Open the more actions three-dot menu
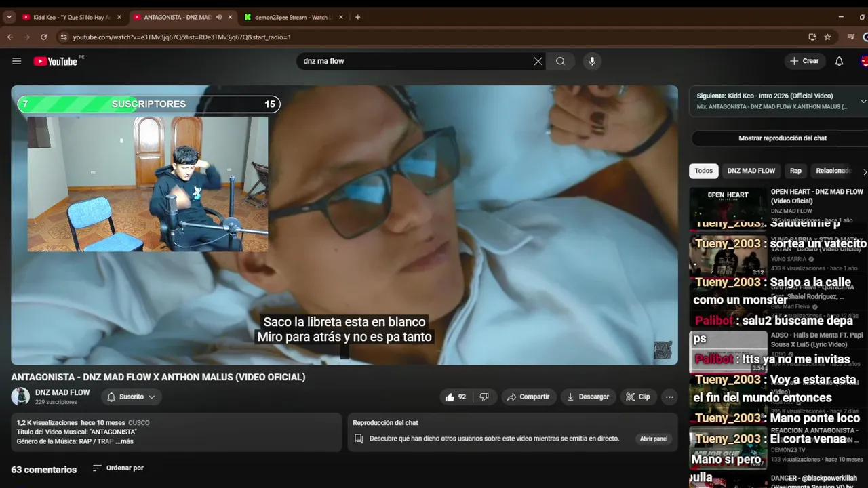The width and height of the screenshot is (868, 488). [x=669, y=396]
